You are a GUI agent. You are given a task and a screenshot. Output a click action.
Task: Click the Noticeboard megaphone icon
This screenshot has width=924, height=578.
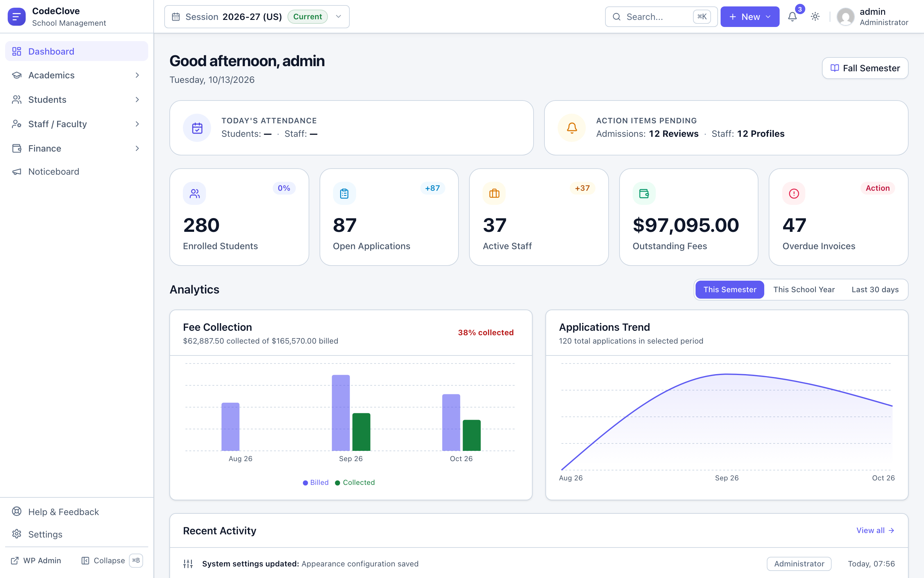tap(16, 172)
